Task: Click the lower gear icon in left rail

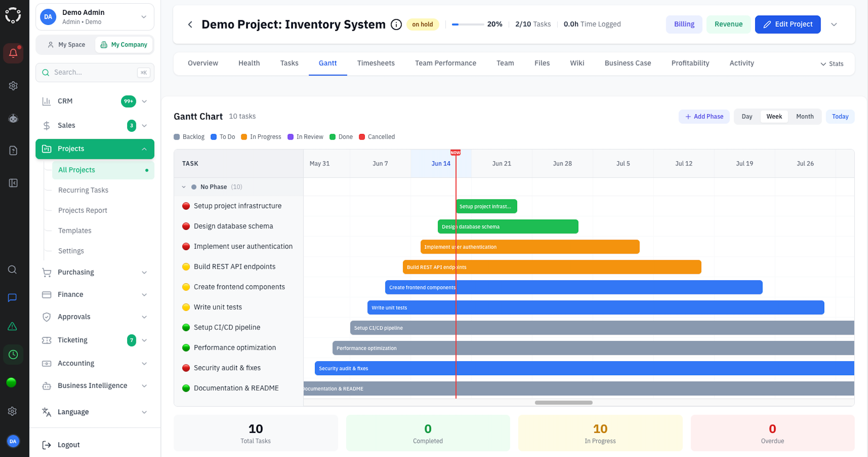Action: (x=12, y=411)
